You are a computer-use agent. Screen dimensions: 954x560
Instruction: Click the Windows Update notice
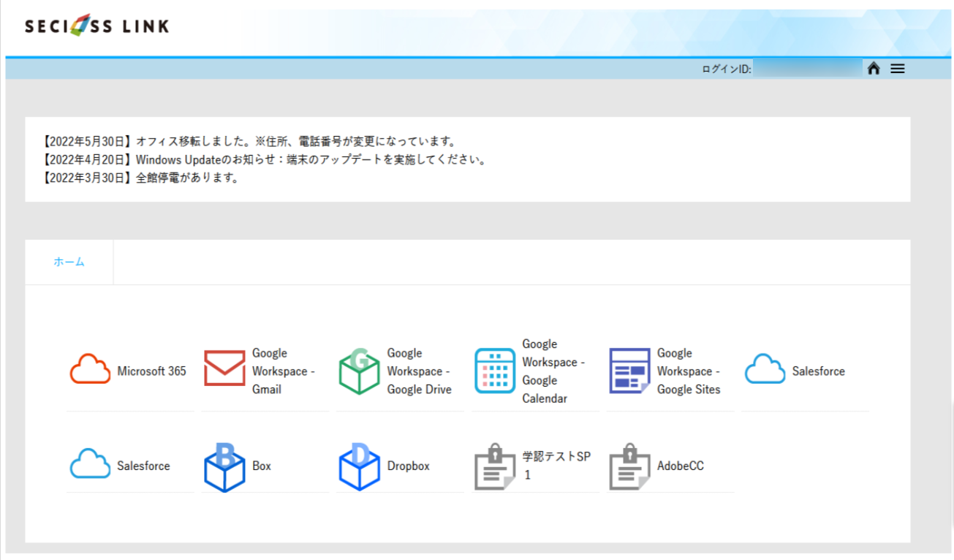265,159
